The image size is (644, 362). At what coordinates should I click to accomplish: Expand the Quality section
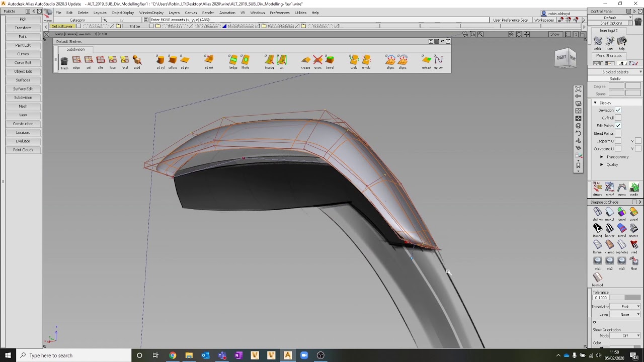point(602,164)
